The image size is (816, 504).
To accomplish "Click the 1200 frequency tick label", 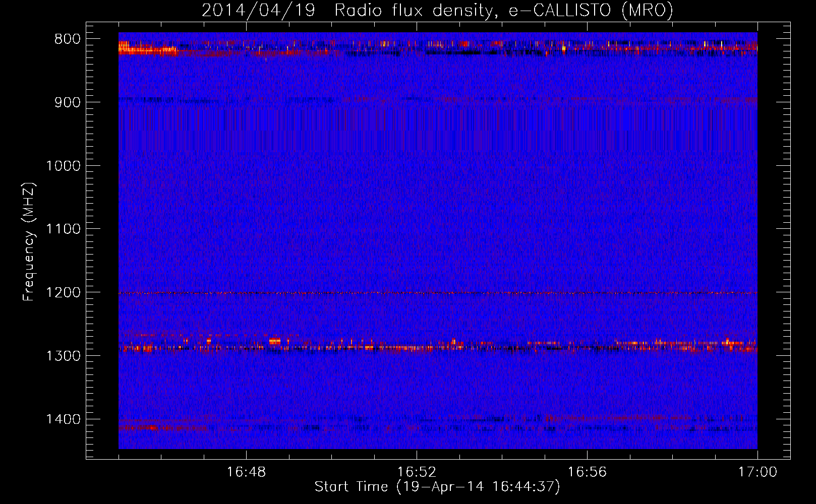I will [63, 292].
